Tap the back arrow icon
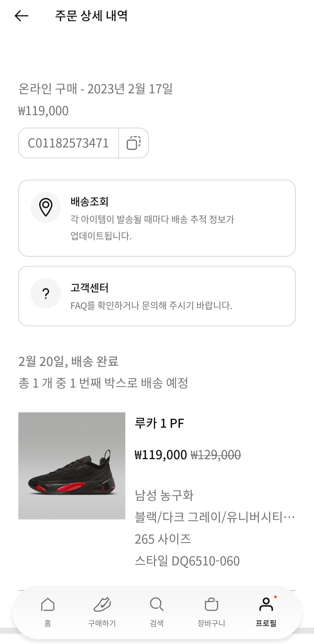Viewport: 314px width, 644px height. [x=22, y=16]
